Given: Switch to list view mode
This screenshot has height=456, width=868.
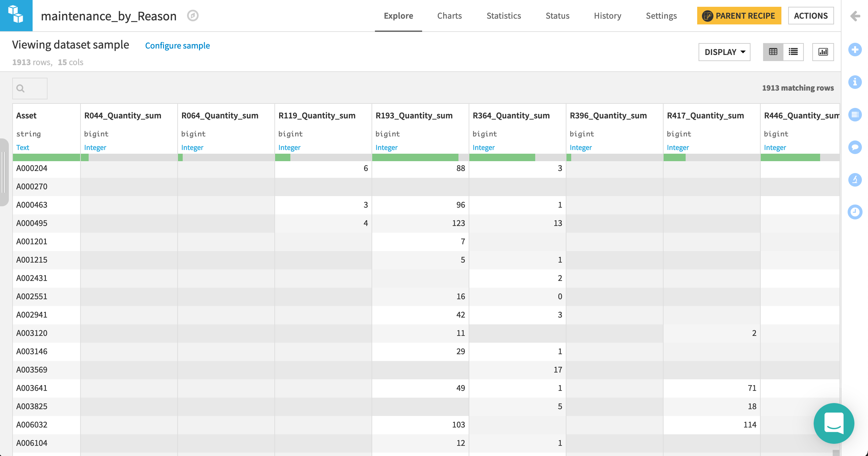Looking at the screenshot, I should (x=793, y=52).
